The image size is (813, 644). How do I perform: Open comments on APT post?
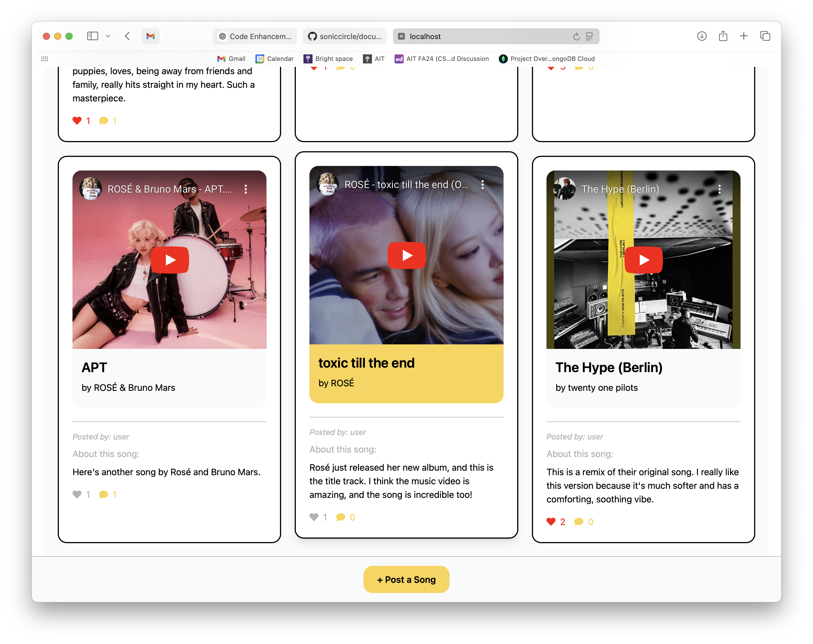click(x=103, y=494)
